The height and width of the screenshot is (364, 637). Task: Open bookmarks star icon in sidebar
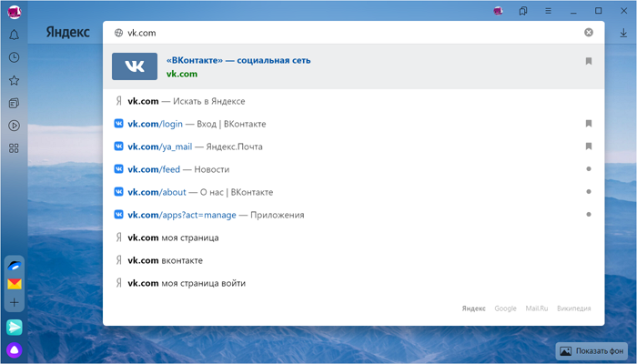coord(14,80)
